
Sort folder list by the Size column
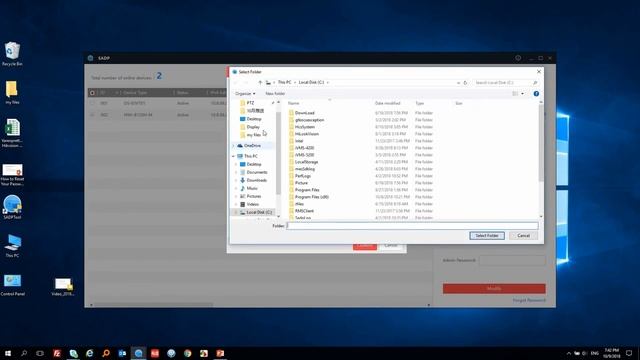(459, 103)
